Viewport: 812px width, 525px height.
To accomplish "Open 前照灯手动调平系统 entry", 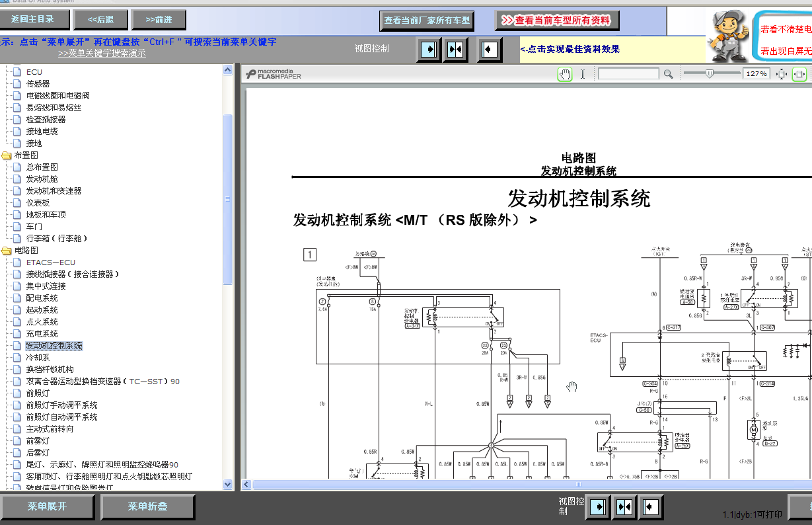I will 62,405.
